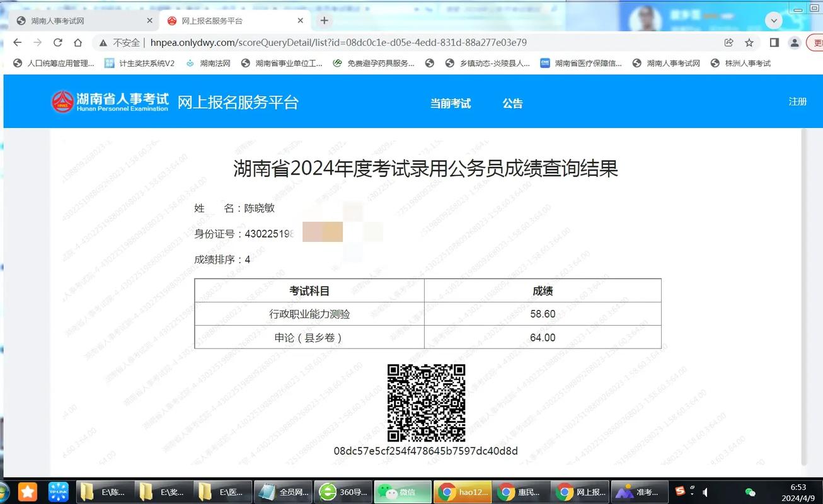The image size is (823, 504).
Task: Mute the system volume speaker icon
Action: click(x=705, y=493)
